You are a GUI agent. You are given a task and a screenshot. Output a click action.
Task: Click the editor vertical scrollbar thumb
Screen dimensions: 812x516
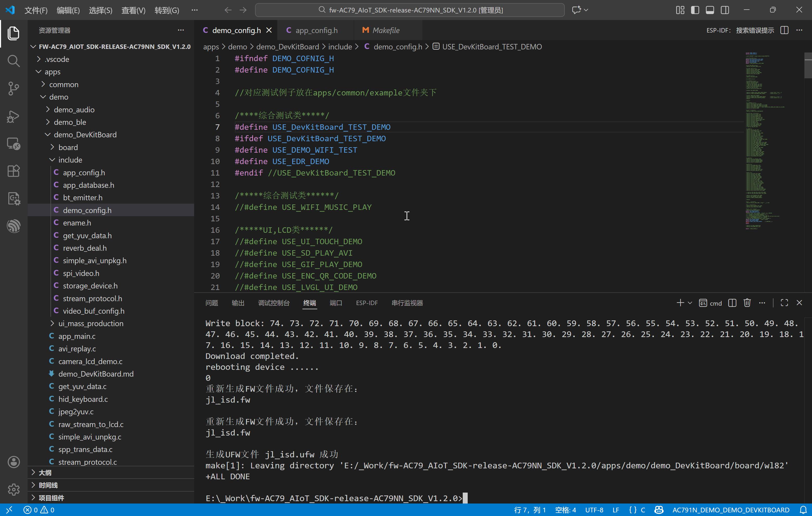pos(808,65)
